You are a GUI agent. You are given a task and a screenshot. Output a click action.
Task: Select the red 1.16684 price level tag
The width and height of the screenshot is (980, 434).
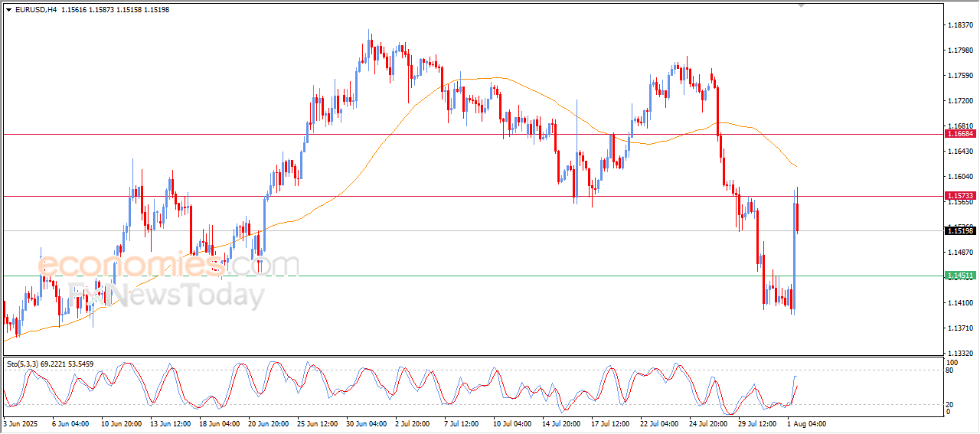[x=960, y=134]
